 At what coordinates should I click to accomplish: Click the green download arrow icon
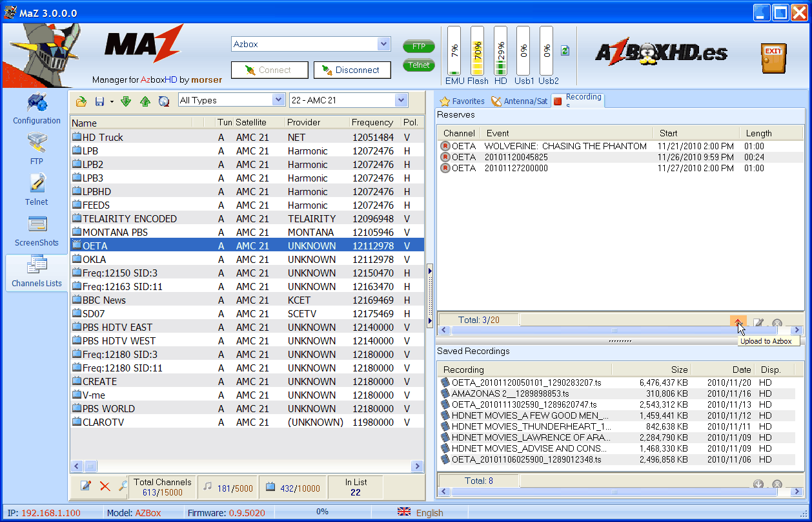coord(126,101)
